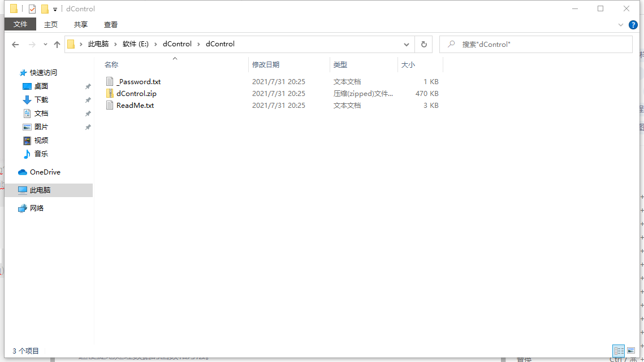Click the search dControl input field
This screenshot has width=644, height=362.
click(x=535, y=44)
